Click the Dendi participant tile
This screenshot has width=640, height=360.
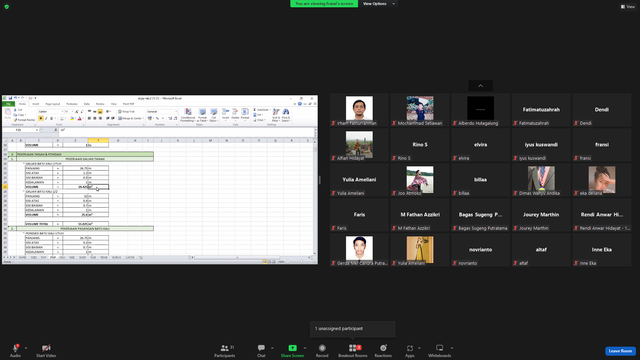click(602, 110)
